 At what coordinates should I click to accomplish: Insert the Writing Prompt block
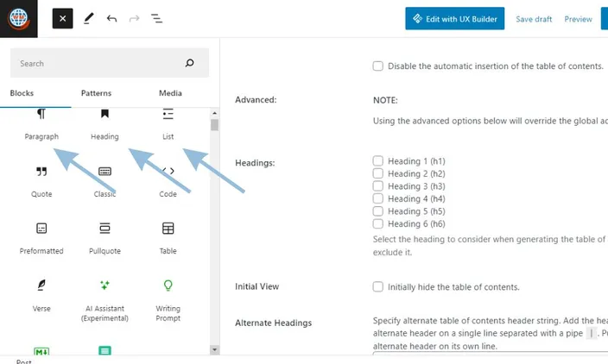[x=168, y=300]
